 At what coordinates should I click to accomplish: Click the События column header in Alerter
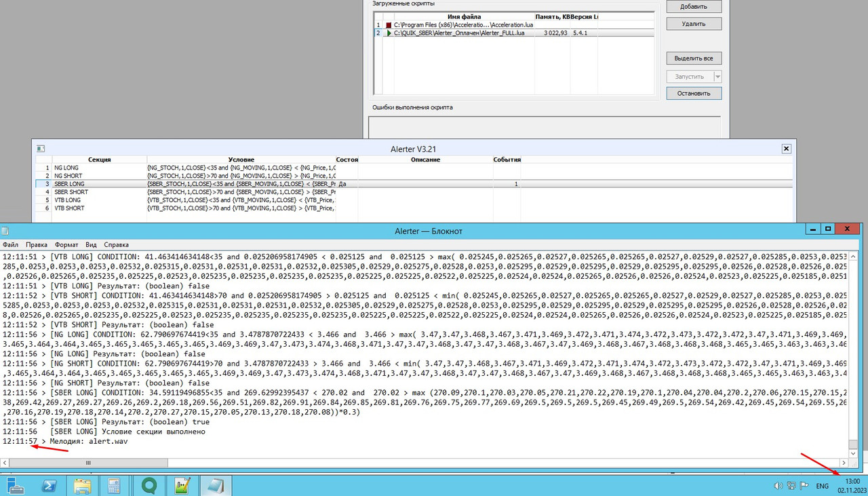coord(507,159)
